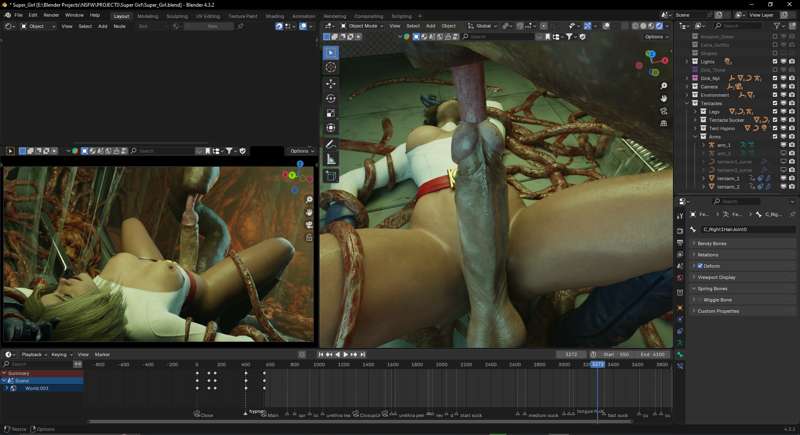Click the play animation button
Screen dimensions: 800x435
[346, 355]
